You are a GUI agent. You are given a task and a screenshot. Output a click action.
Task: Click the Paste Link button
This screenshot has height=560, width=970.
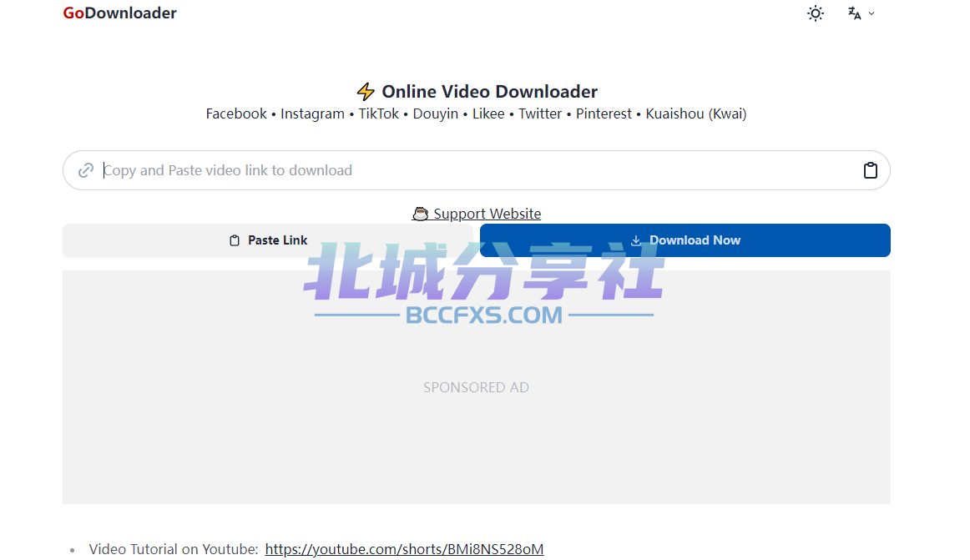tap(268, 240)
